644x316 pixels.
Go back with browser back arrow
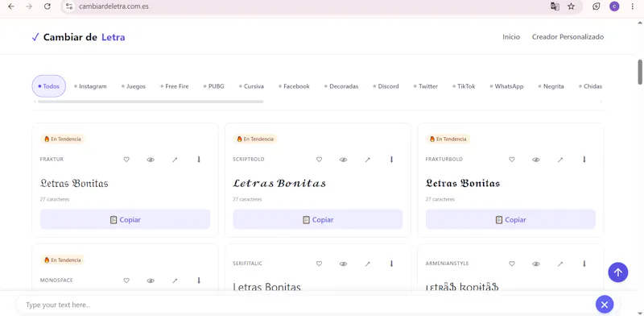point(11,6)
